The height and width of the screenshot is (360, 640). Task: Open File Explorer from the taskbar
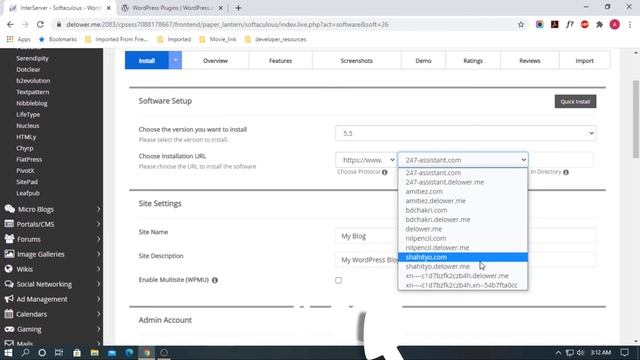94,353
